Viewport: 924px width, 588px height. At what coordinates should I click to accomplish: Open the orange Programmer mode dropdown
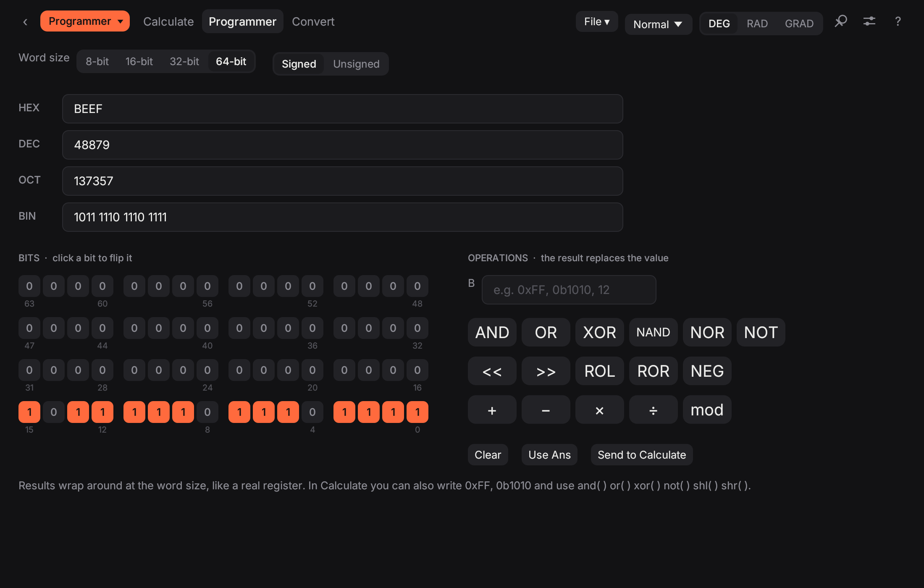(x=85, y=21)
